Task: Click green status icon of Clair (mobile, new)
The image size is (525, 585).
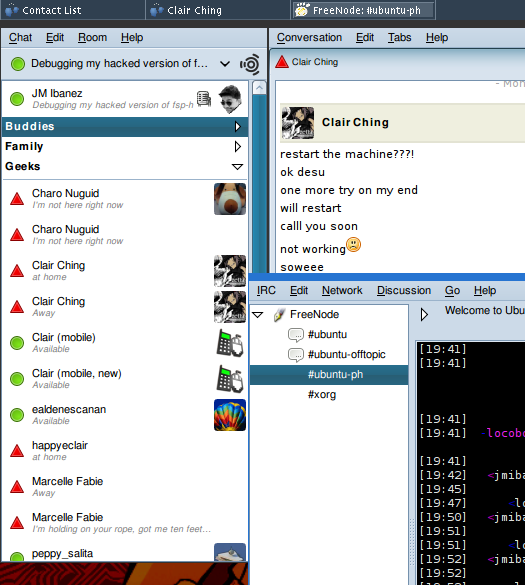Action: click(x=17, y=379)
